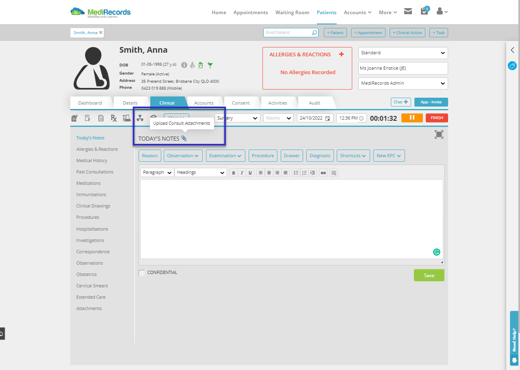Click the green Grammarly icon in editor
The width and height of the screenshot is (520, 370).
(436, 252)
